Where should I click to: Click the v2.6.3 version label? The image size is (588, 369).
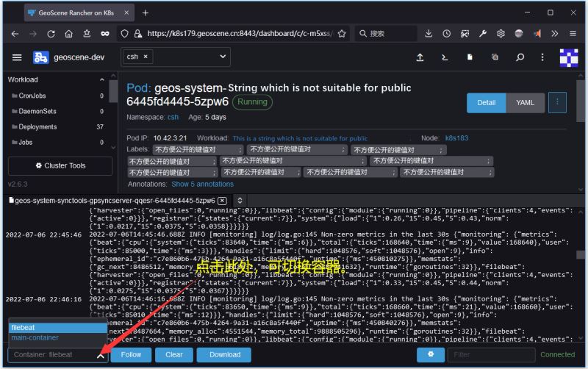coord(17,184)
